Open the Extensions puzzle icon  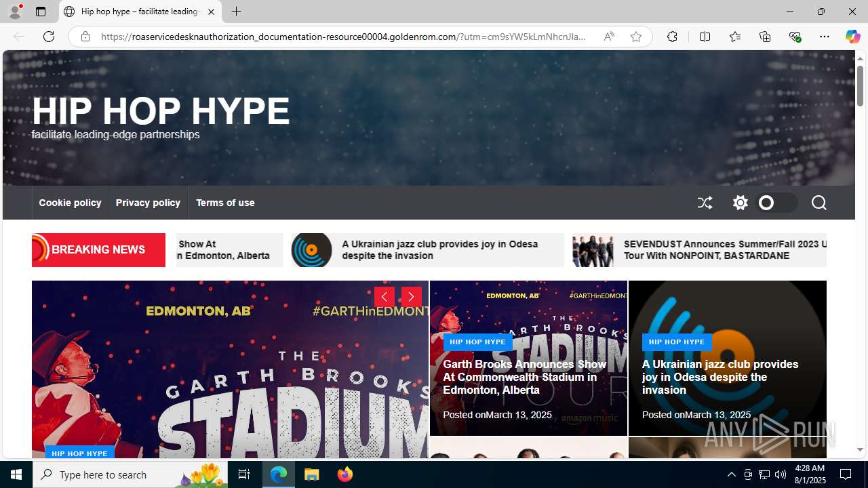(x=672, y=37)
